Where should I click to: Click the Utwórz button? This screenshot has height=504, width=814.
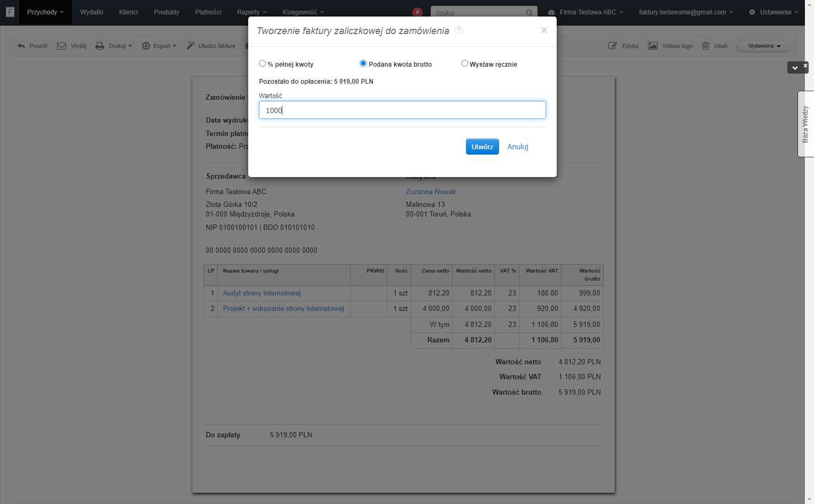pyautogui.click(x=482, y=147)
